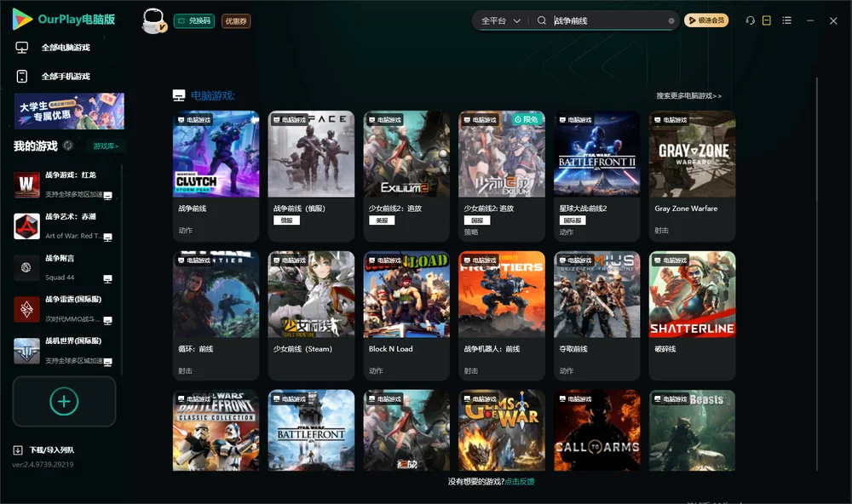Select the 美服 server tag
The width and height of the screenshot is (852, 504).
click(x=382, y=220)
